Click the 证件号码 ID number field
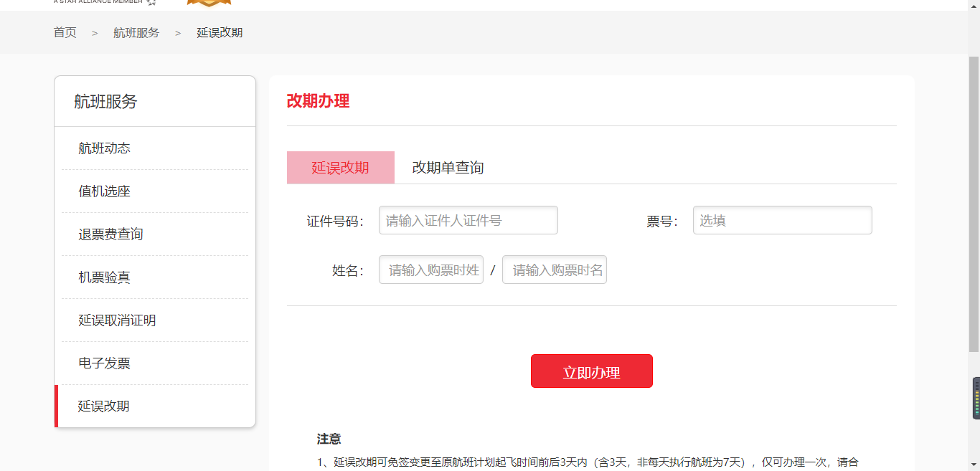980x471 pixels. pos(468,220)
